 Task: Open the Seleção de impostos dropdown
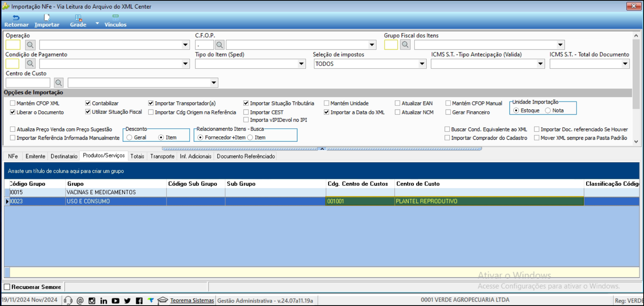(x=422, y=64)
